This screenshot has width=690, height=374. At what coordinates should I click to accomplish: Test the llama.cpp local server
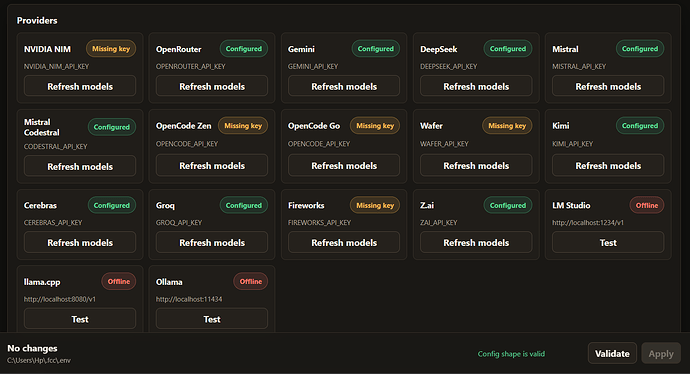(80, 319)
